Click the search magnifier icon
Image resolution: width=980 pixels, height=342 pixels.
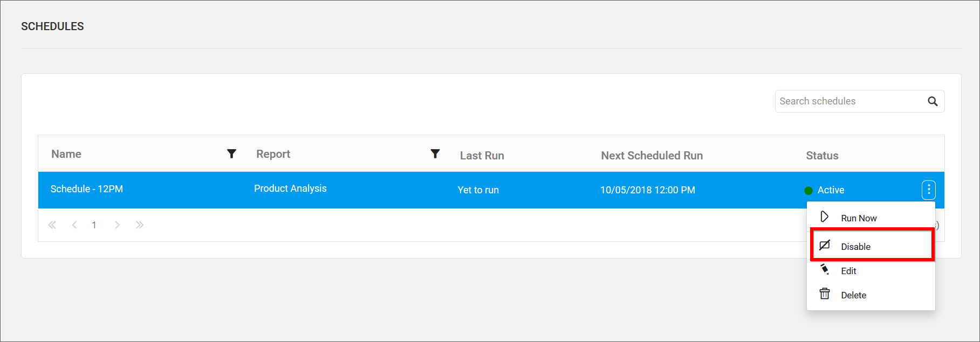tap(933, 101)
